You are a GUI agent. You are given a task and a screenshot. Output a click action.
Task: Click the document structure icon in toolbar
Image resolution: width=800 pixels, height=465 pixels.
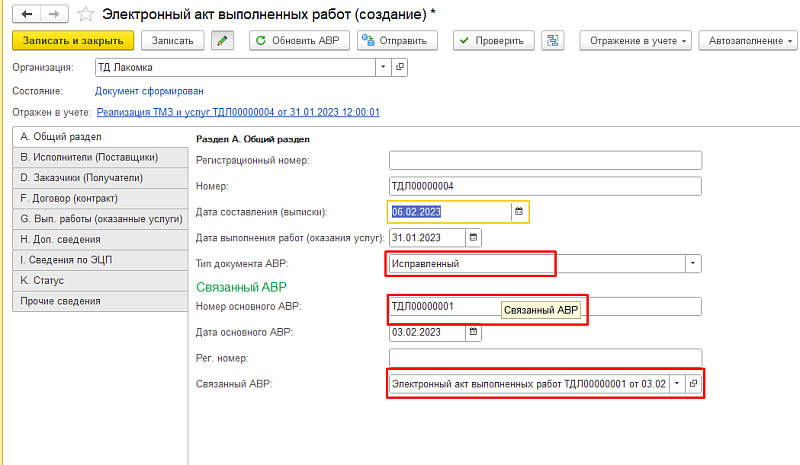551,41
